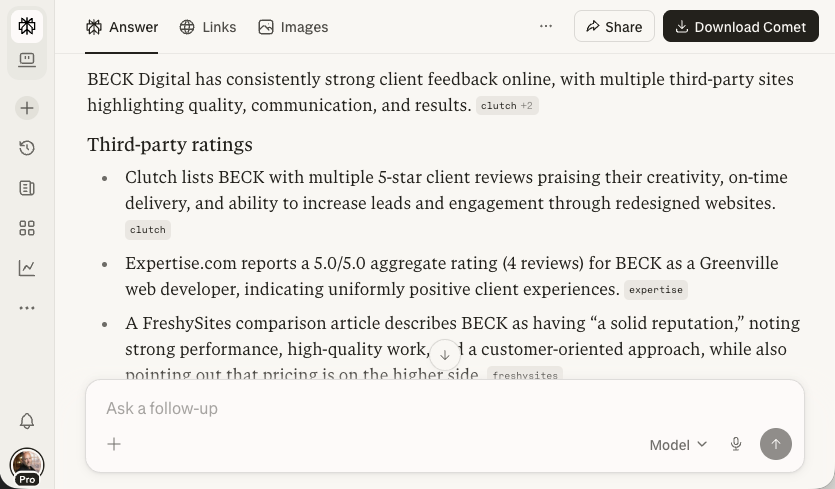Click the scroll-down arrow button

tap(445, 354)
